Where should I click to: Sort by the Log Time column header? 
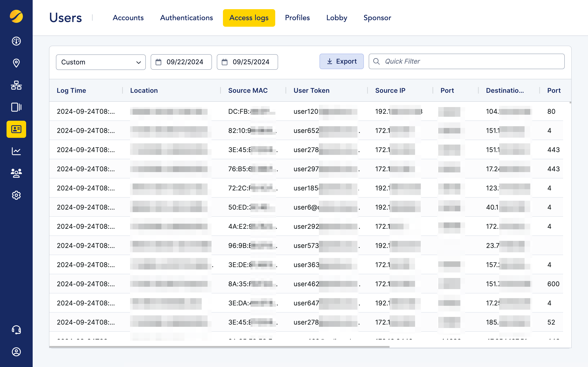71,90
